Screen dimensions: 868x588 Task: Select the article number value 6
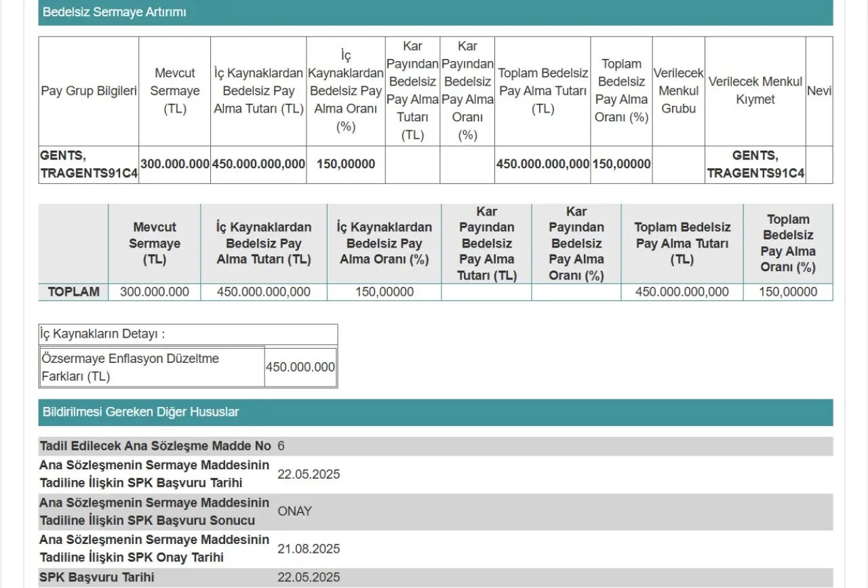[281, 446]
